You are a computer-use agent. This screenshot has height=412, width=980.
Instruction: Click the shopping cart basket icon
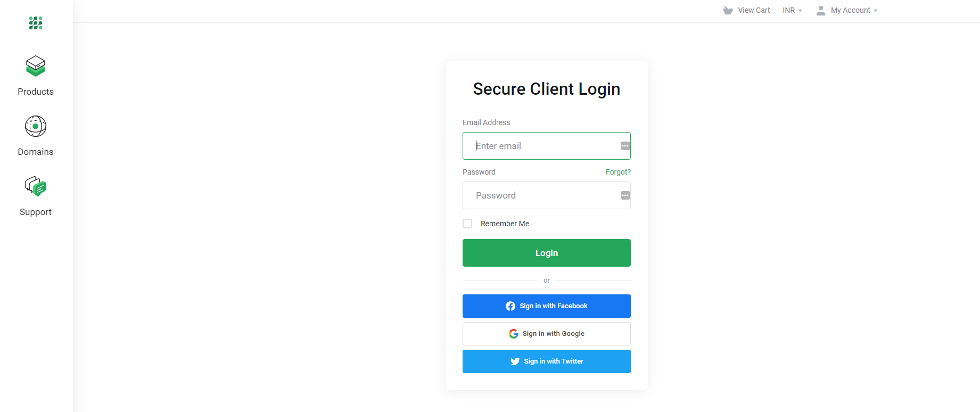pyautogui.click(x=728, y=11)
